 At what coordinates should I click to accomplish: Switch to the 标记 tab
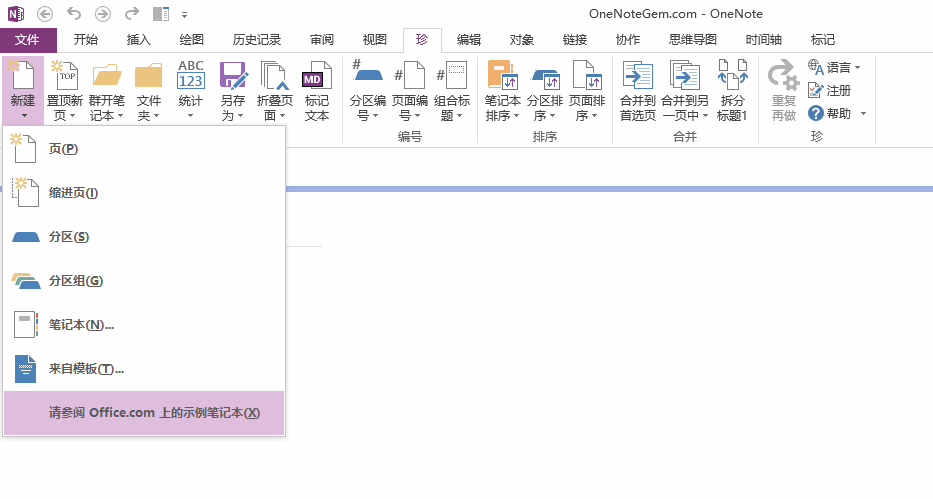click(x=823, y=40)
